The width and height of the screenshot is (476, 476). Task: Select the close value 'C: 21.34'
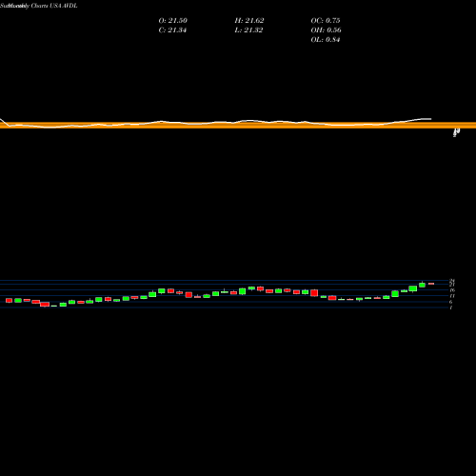[x=172, y=30]
